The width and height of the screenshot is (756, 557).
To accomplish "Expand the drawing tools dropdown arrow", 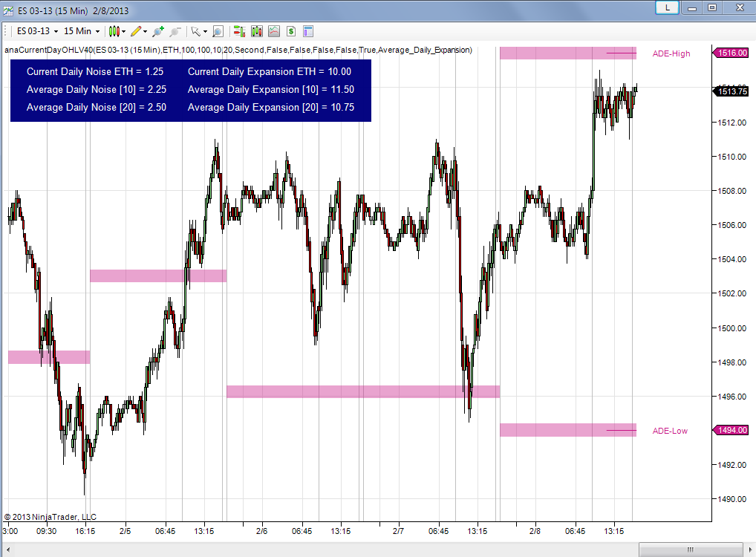I will [145, 32].
